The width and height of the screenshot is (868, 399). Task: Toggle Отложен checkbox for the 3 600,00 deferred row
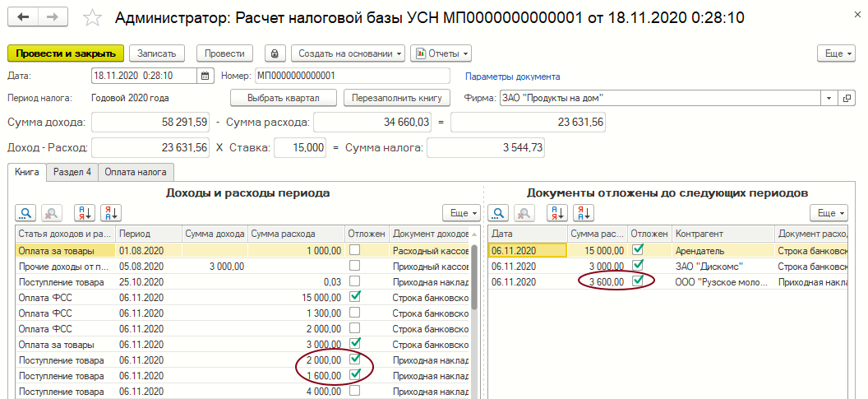(638, 281)
